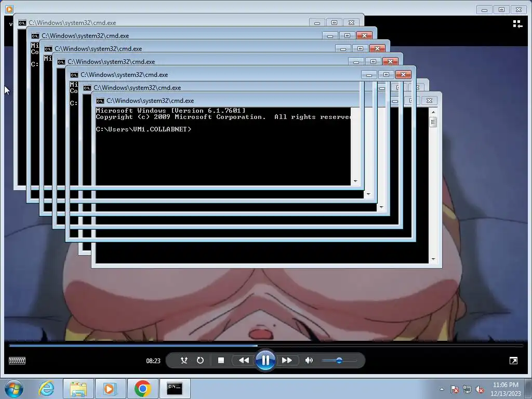Viewport: 532px width, 399px height.
Task: Open system menu icon of frontmost cmd window
Action: tap(100, 101)
